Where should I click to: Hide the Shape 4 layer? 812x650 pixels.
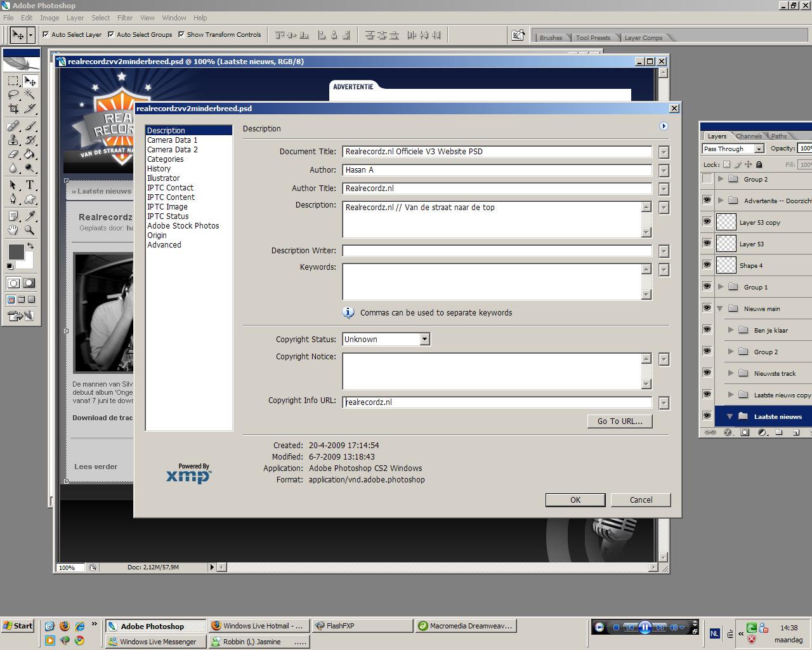(707, 265)
